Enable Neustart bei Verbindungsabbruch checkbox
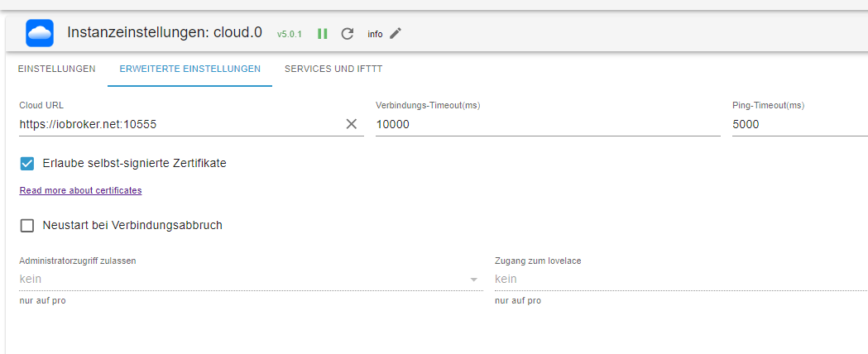Image resolution: width=868 pixels, height=354 pixels. pos(27,225)
